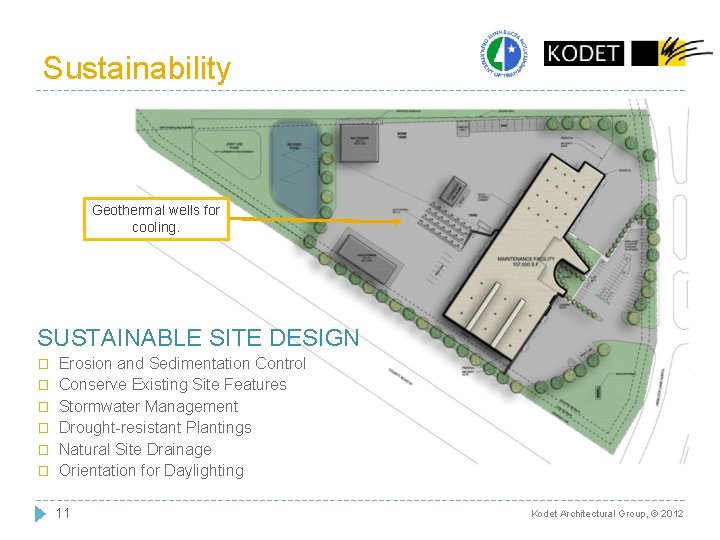The height and width of the screenshot is (540, 720).
Task: Click the angled gray cold storage building
Action: coord(367,259)
